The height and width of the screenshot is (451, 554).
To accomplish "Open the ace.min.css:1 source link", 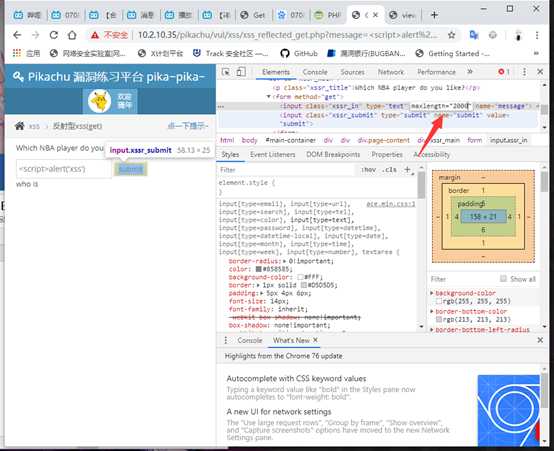I will tap(391, 204).
